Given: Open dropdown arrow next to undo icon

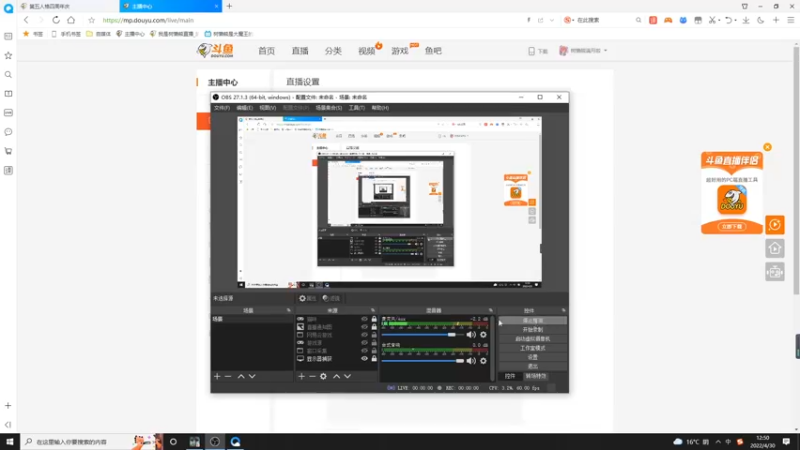Looking at the screenshot, I should pos(735,20).
